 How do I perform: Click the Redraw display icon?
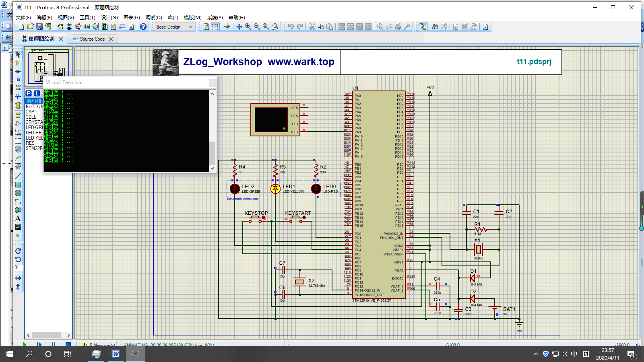[206, 27]
